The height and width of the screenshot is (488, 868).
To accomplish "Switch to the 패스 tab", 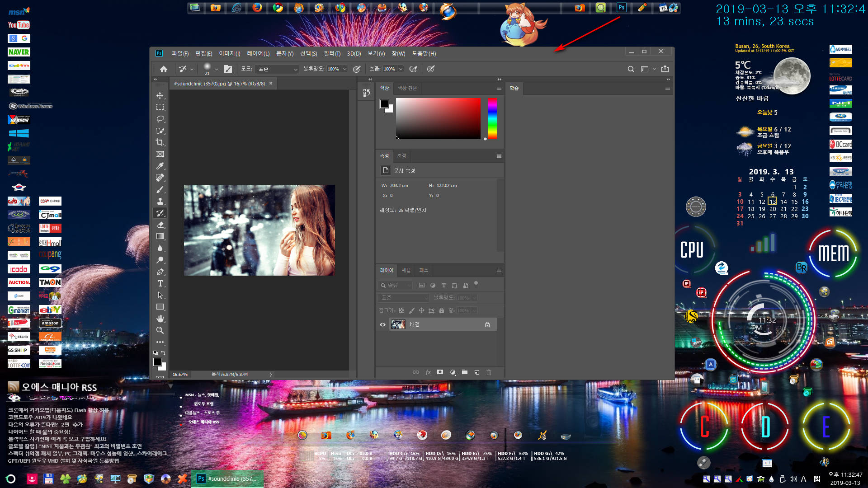I will [x=424, y=270].
